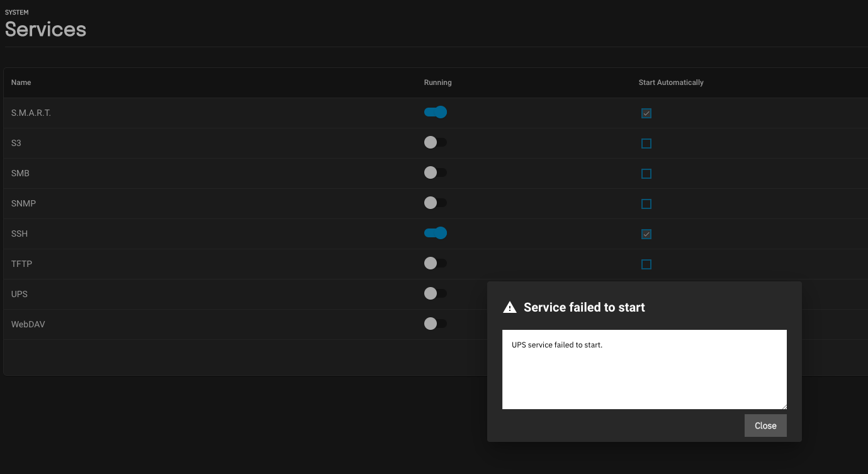Viewport: 868px width, 474px height.
Task: Enable the S3 service toggle
Action: (x=436, y=143)
